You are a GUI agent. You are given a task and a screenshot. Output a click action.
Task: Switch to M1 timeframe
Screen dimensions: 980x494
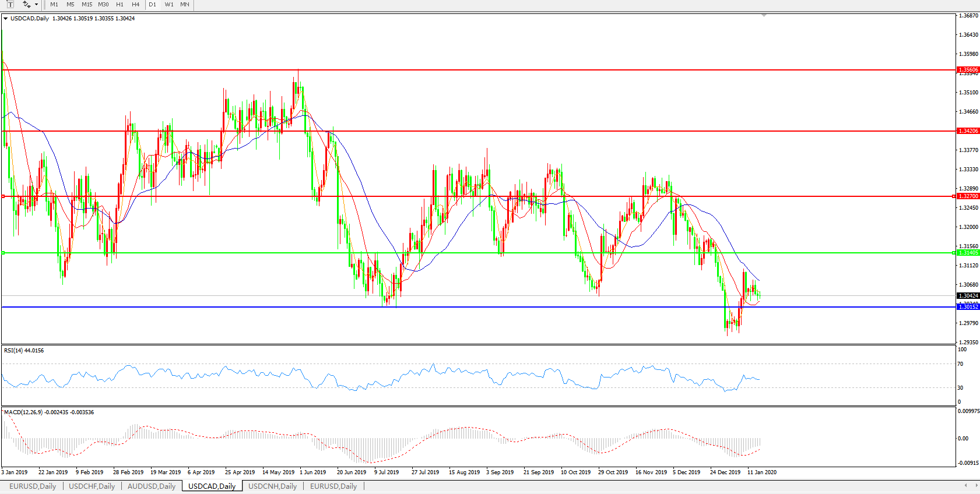[x=54, y=5]
